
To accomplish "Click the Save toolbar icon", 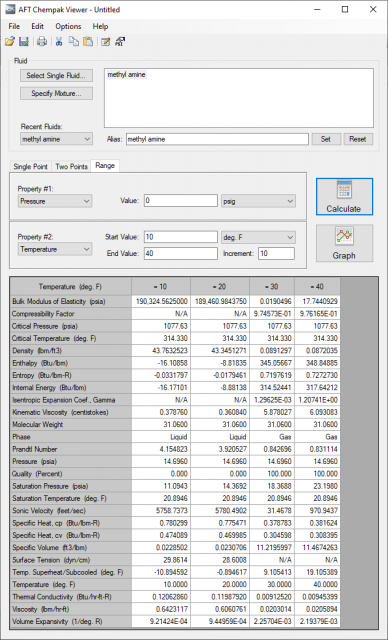I will tap(24, 41).
